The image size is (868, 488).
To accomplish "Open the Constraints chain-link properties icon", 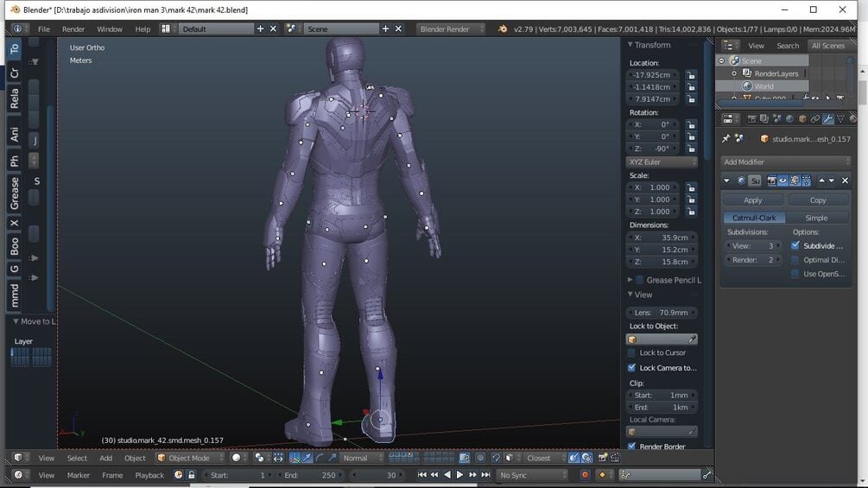I will click(x=815, y=119).
